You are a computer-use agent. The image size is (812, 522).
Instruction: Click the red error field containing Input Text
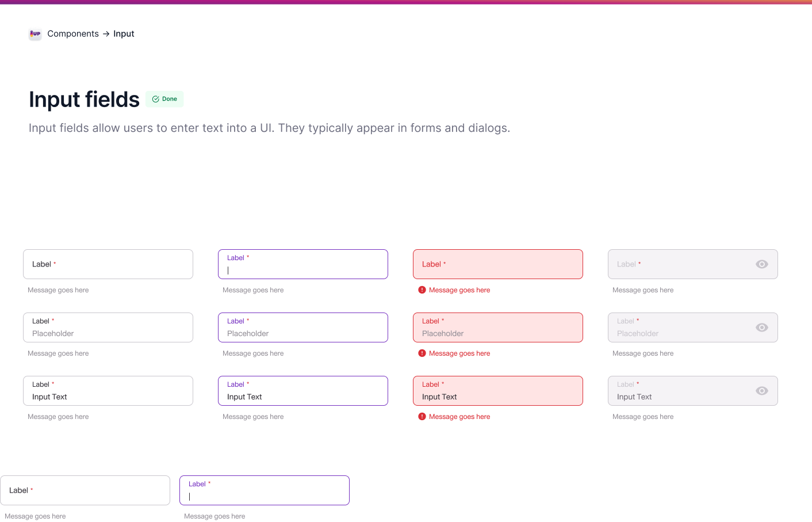pos(498,391)
